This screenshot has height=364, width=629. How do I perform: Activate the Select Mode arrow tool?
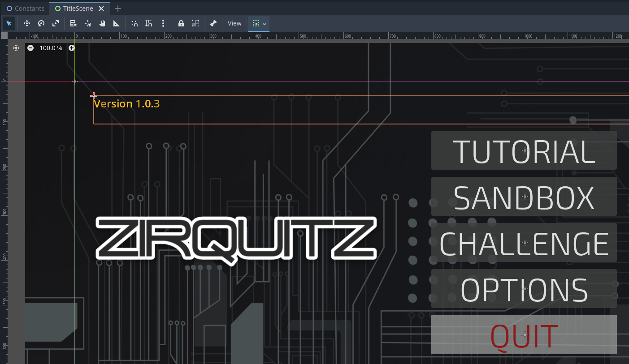[9, 23]
